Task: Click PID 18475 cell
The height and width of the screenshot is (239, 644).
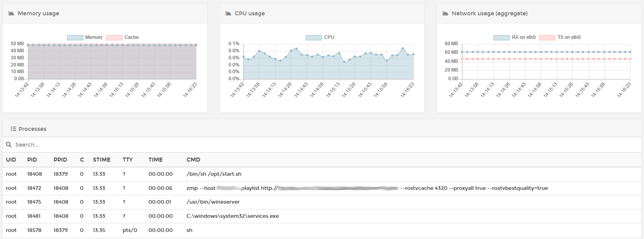Action: (x=34, y=202)
